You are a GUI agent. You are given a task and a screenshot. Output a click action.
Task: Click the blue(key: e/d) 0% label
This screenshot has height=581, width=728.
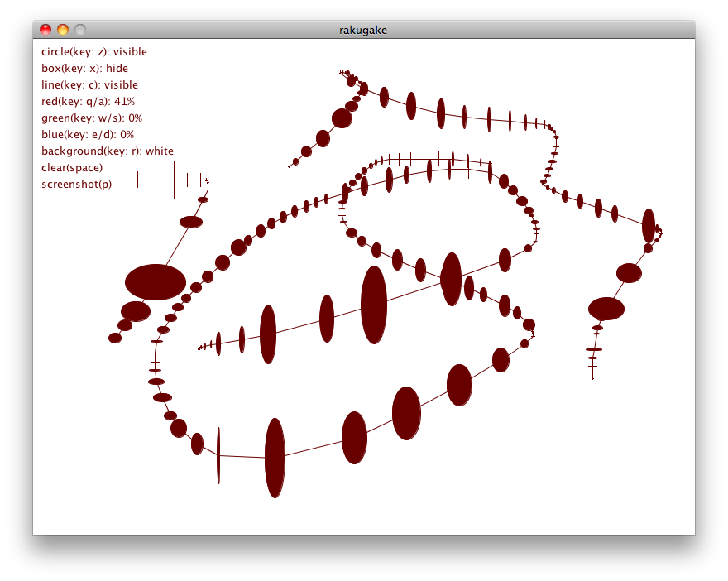coord(88,134)
